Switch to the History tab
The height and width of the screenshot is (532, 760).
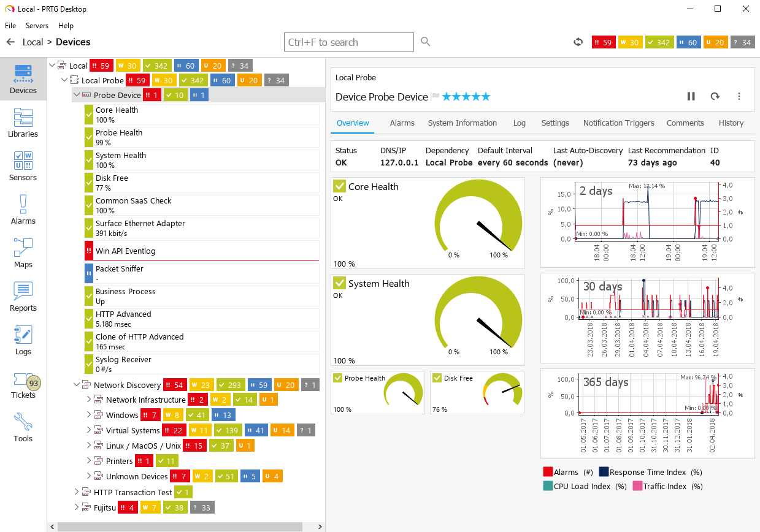(x=731, y=123)
